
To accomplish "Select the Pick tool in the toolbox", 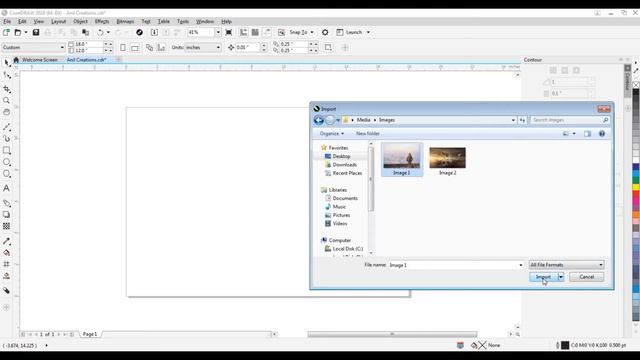I will click(7, 62).
